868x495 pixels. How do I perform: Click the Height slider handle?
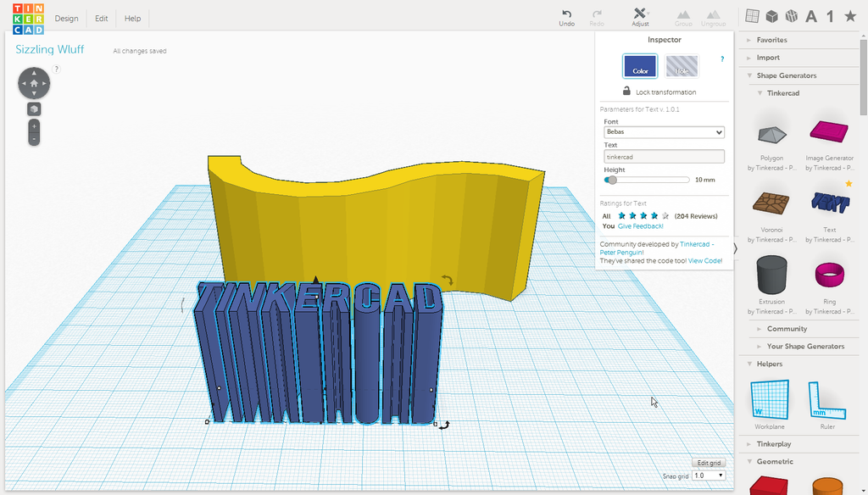coord(612,180)
